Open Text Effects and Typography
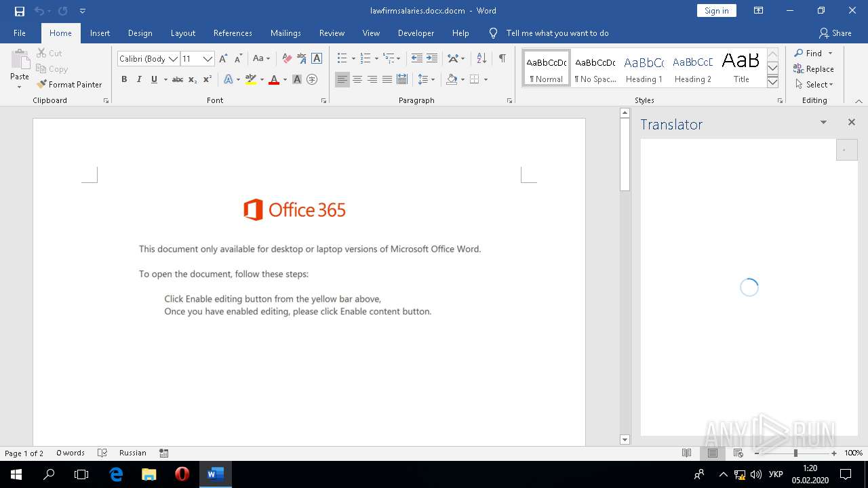The image size is (868, 488). tap(229, 79)
